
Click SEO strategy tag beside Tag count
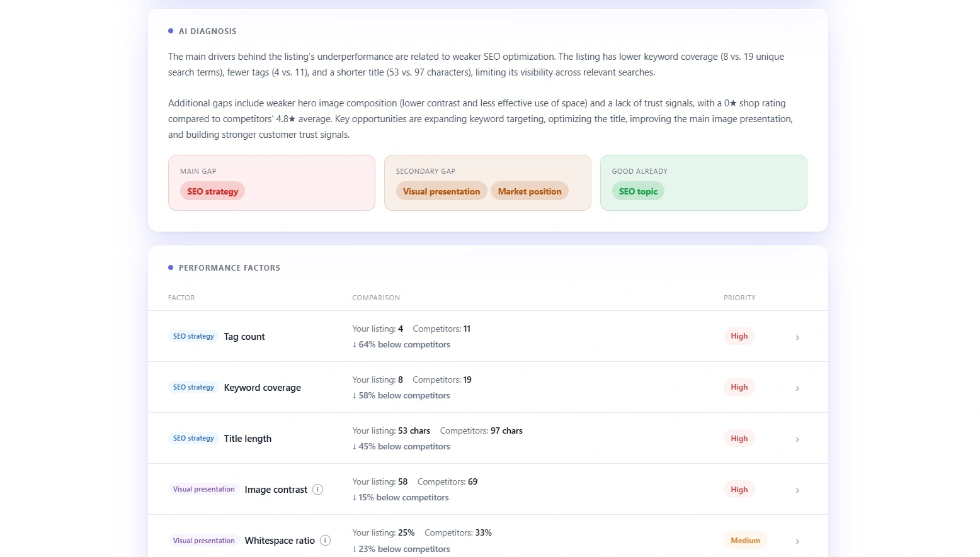point(193,336)
